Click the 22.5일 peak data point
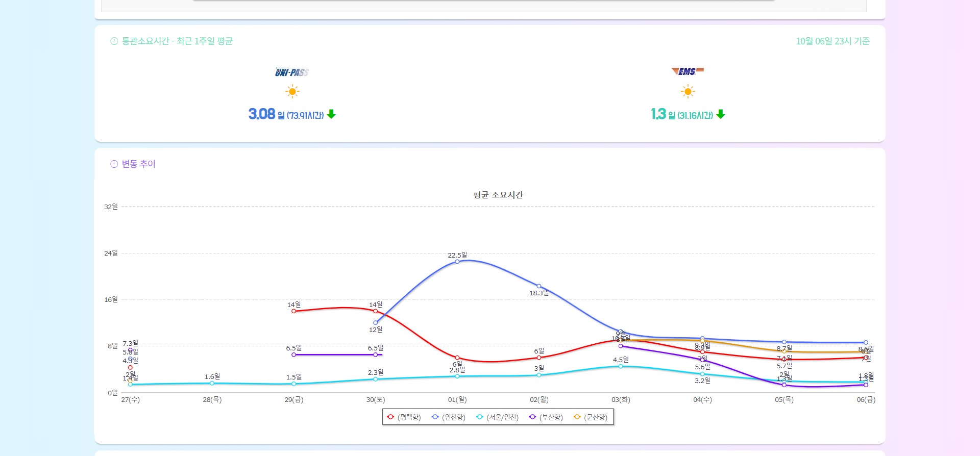 (x=457, y=262)
